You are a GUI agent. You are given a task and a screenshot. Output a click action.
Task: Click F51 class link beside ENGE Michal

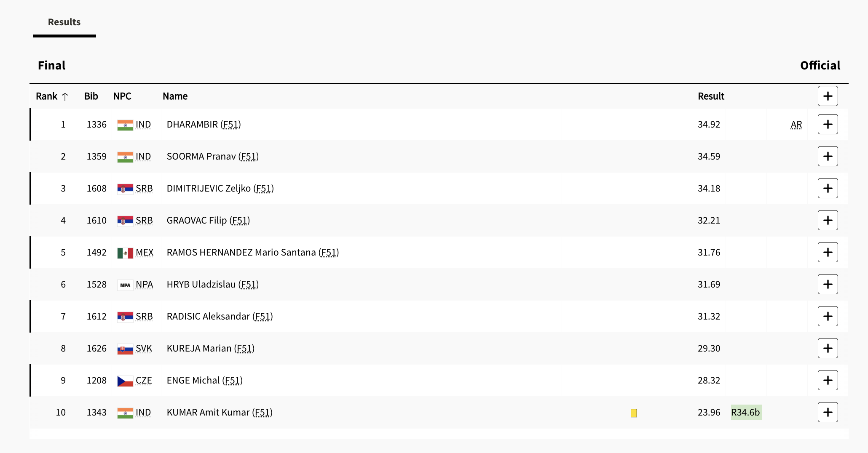(232, 381)
